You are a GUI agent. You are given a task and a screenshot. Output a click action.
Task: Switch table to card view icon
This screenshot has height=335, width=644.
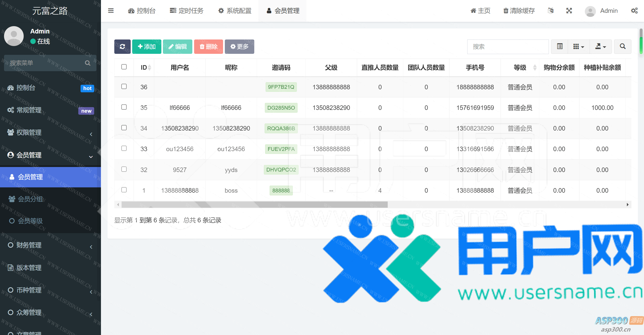(x=560, y=47)
